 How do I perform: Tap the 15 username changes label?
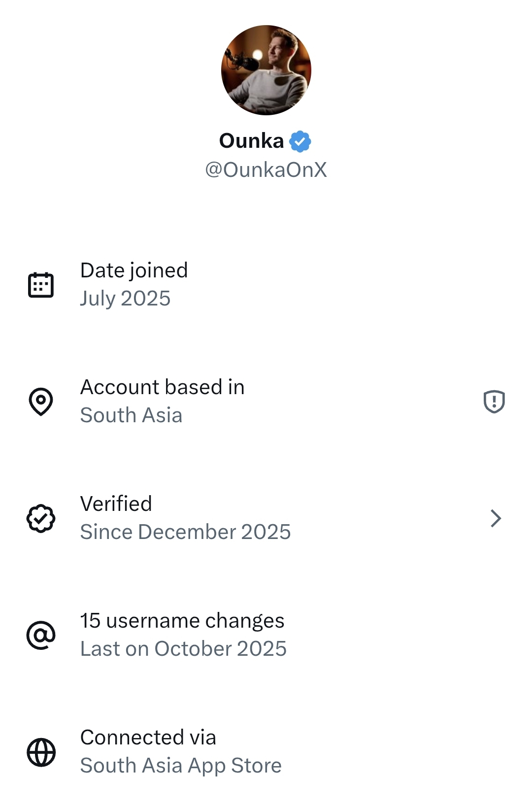182,621
